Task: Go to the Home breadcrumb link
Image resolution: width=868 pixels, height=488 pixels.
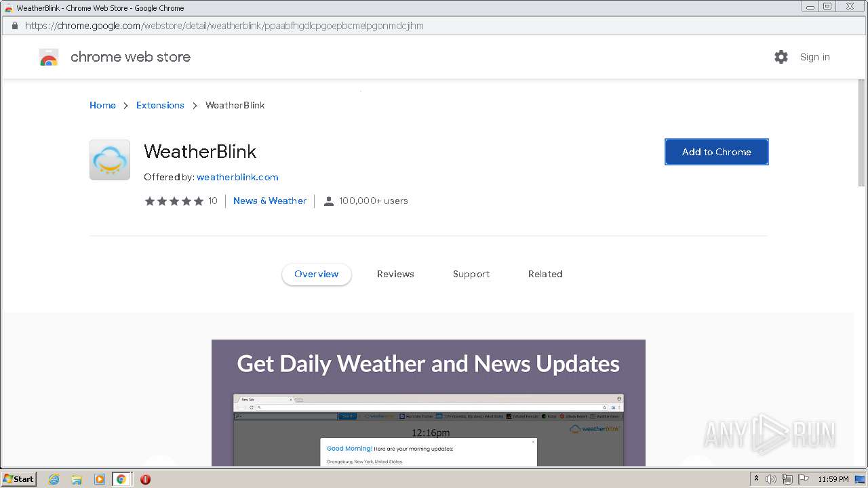Action: [x=102, y=105]
